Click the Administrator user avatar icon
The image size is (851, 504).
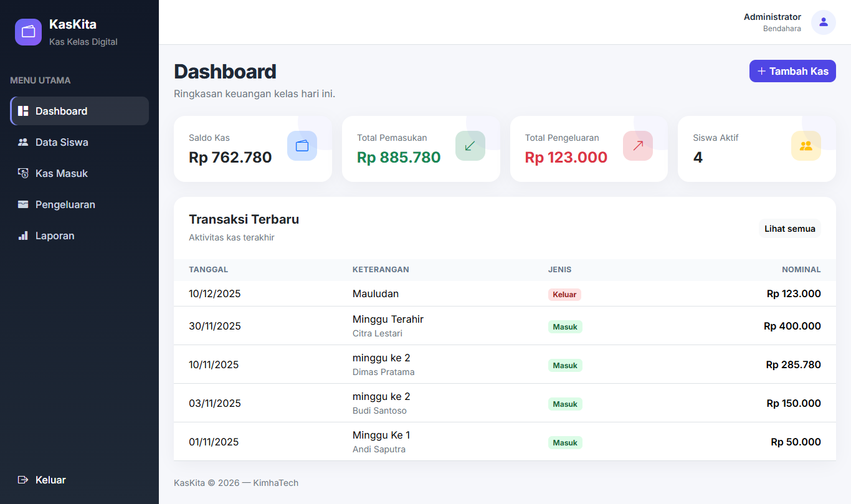(x=824, y=22)
